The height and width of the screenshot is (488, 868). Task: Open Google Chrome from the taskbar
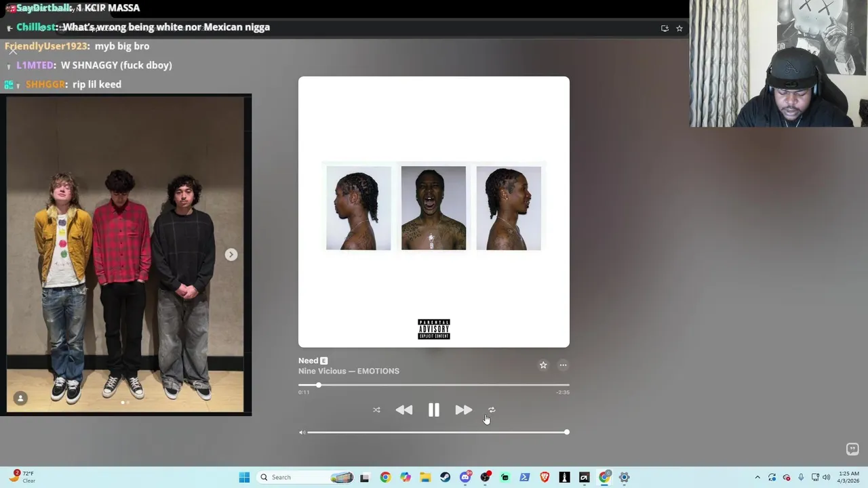385,477
